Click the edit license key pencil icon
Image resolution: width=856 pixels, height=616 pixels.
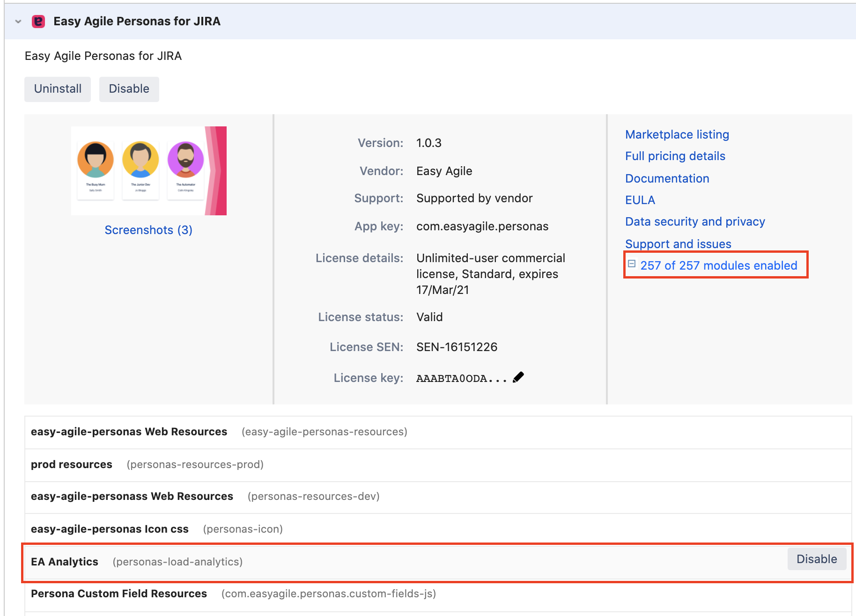518,377
